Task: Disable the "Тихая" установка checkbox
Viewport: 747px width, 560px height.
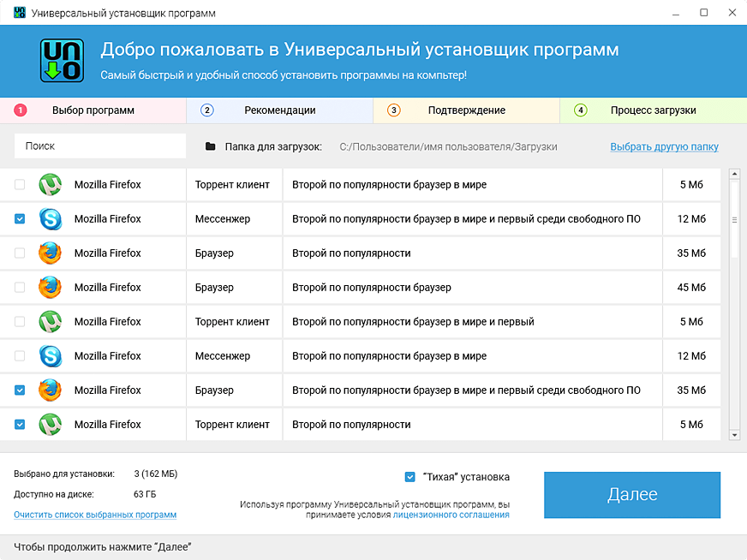Action: [x=410, y=477]
